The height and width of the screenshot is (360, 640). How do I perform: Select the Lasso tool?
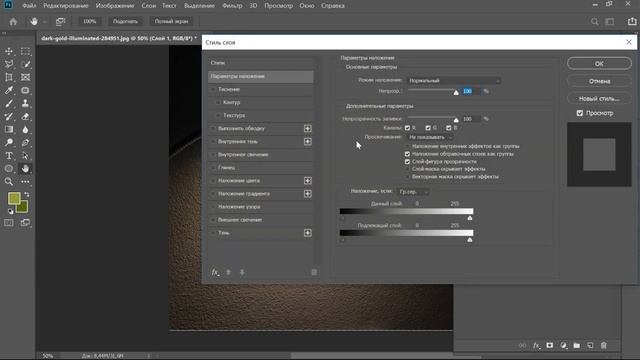pos(9,64)
